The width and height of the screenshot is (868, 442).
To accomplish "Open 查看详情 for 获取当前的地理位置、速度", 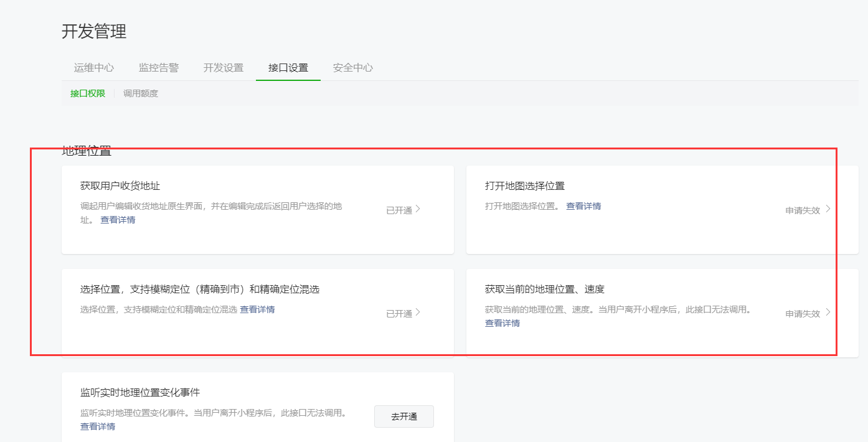I will pos(501,322).
